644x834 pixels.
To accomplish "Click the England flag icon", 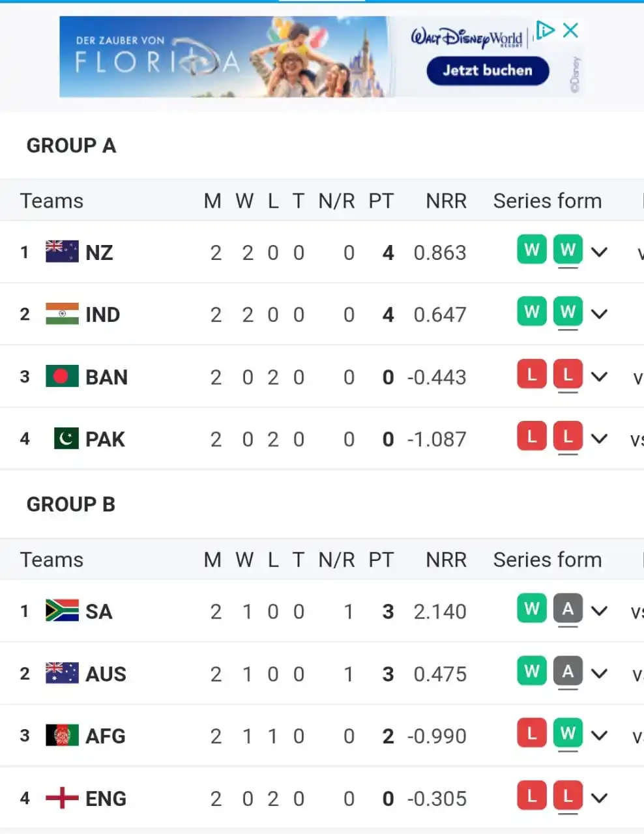I will (x=62, y=798).
